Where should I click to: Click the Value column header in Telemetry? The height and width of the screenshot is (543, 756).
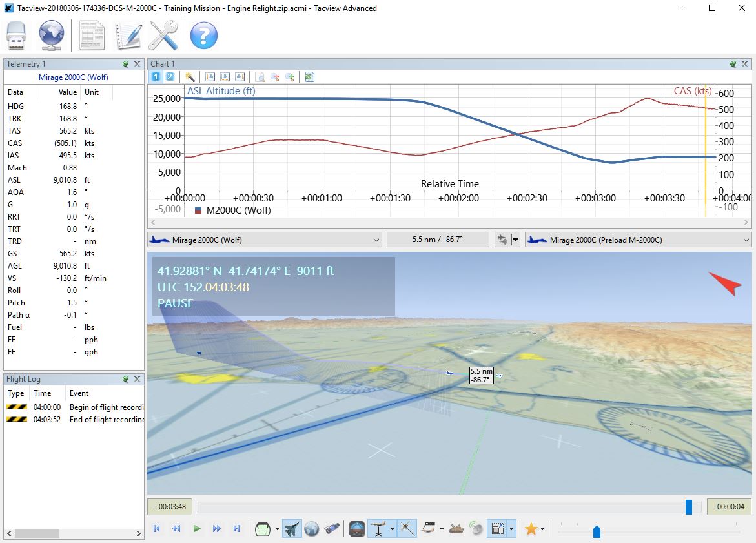point(68,92)
